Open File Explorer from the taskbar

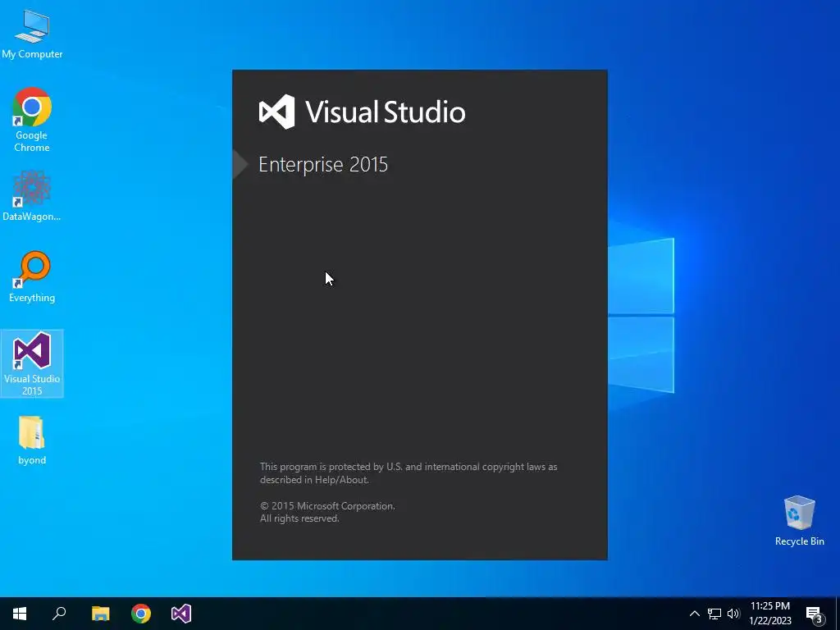(100, 614)
